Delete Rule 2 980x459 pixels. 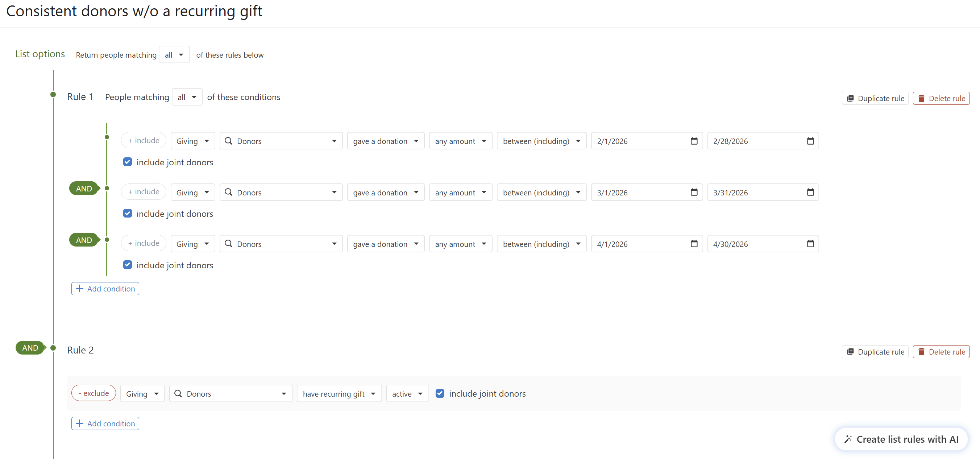941,352
